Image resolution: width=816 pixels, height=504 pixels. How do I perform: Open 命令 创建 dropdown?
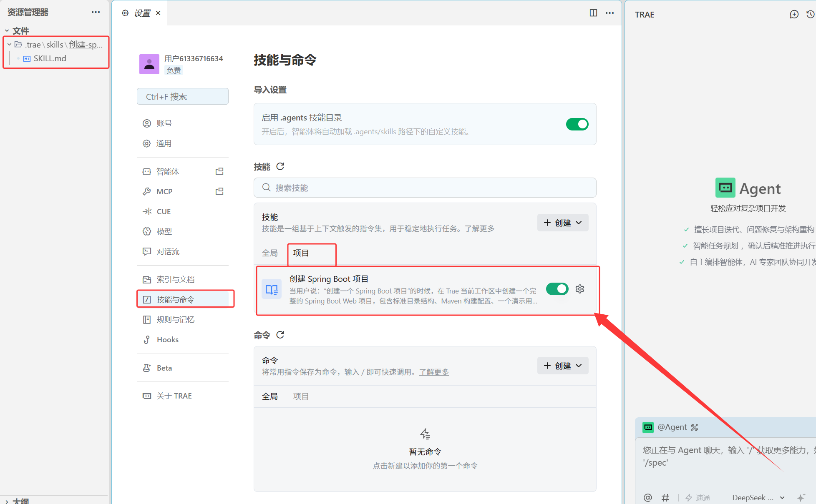click(x=563, y=366)
